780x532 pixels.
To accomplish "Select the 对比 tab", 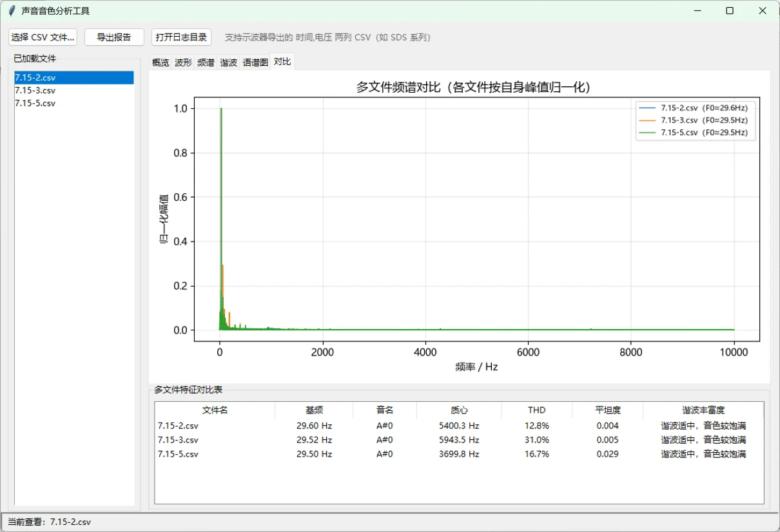I will pos(282,61).
